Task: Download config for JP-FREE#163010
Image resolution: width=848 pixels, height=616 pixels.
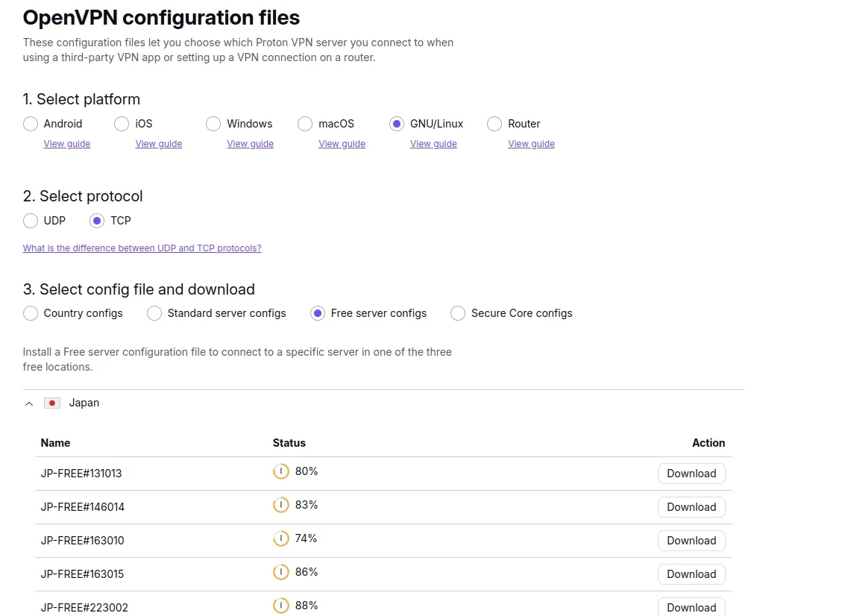Action: click(x=691, y=540)
